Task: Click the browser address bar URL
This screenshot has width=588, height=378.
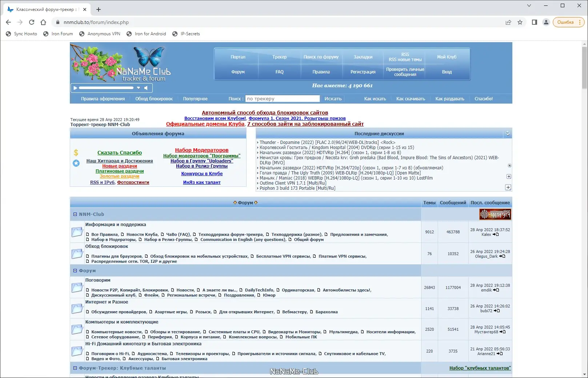Action: pyautogui.click(x=96, y=22)
